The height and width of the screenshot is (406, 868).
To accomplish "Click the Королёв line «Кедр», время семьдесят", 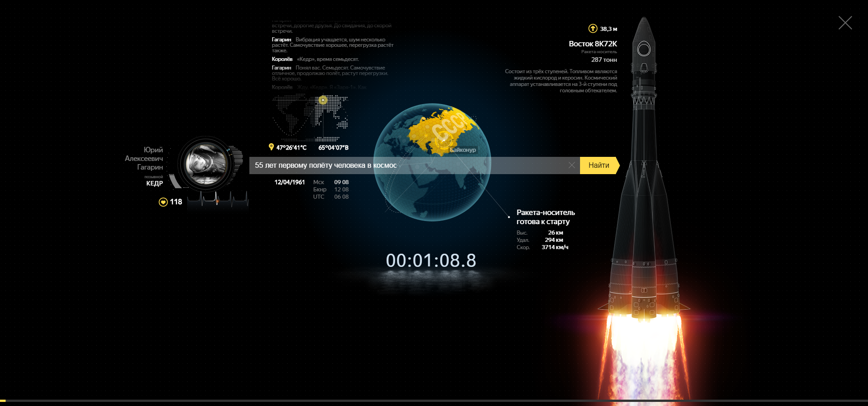I will click(315, 59).
